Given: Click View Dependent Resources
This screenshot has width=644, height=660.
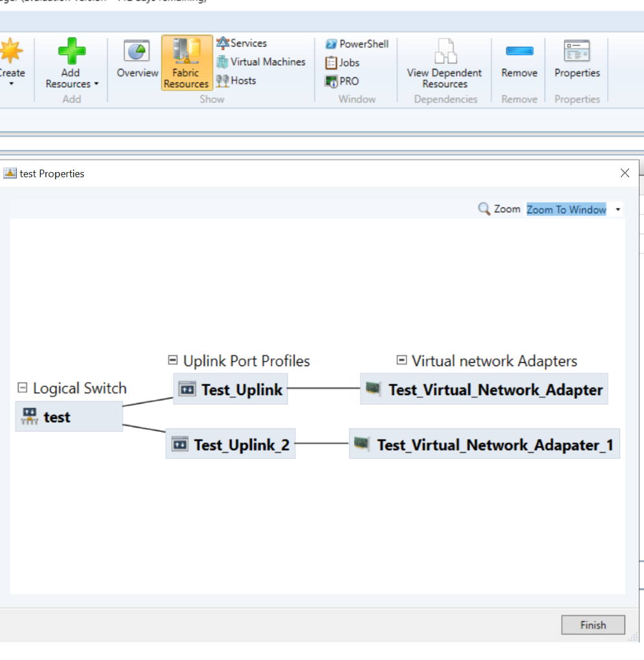Looking at the screenshot, I should click(x=445, y=64).
